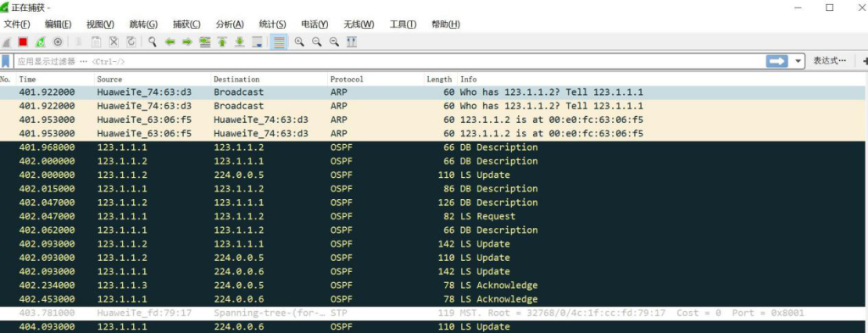Image resolution: width=868 pixels, height=333 pixels.
Task: Sort by the Destination column header
Action: point(269,79)
